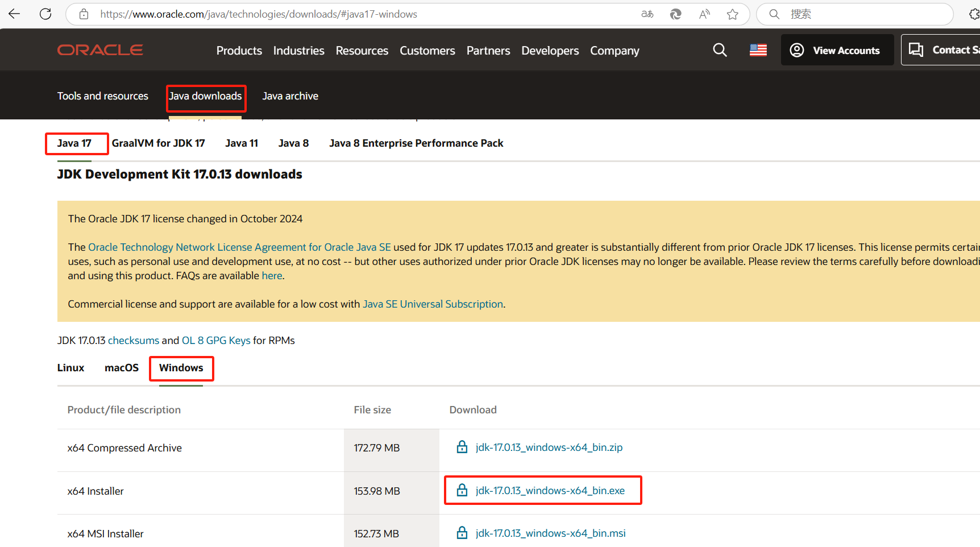Open the JDK 17.0.13 checksums link

[134, 341]
